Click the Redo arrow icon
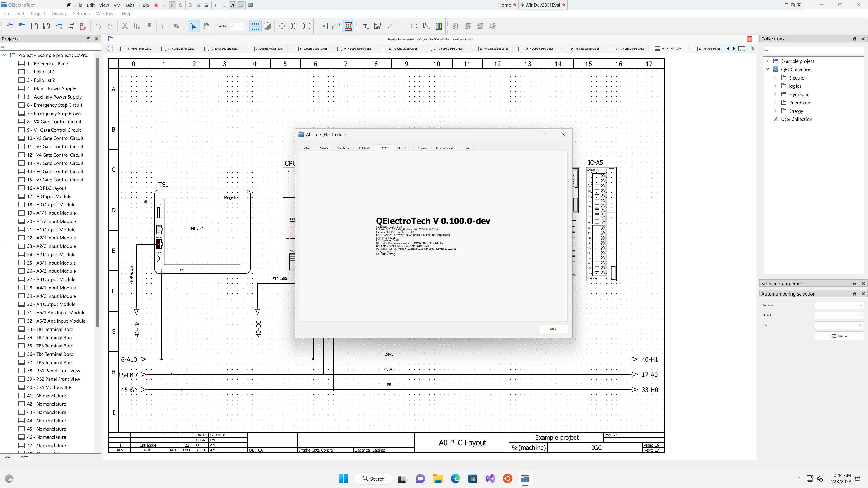 pos(110,26)
